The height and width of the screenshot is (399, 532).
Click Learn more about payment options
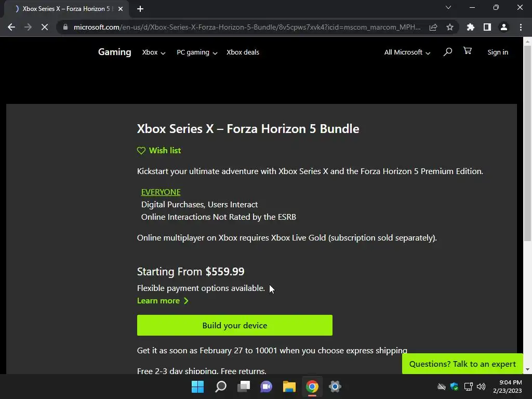(x=163, y=301)
